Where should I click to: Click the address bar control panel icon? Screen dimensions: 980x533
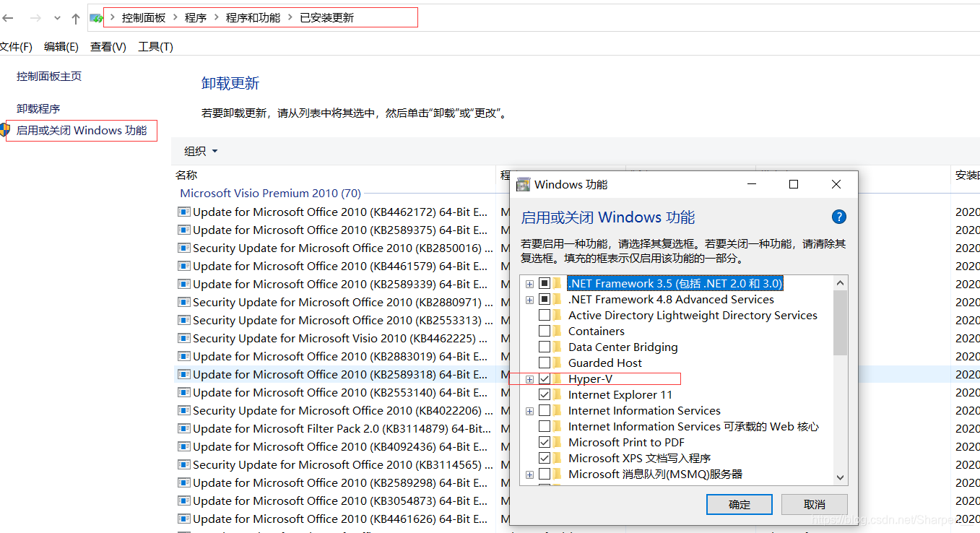click(x=96, y=18)
